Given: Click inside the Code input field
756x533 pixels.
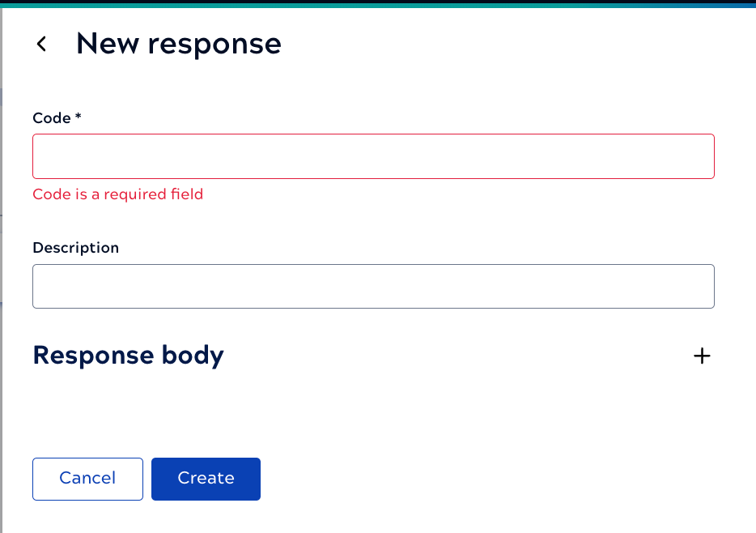Looking at the screenshot, I should (x=372, y=156).
